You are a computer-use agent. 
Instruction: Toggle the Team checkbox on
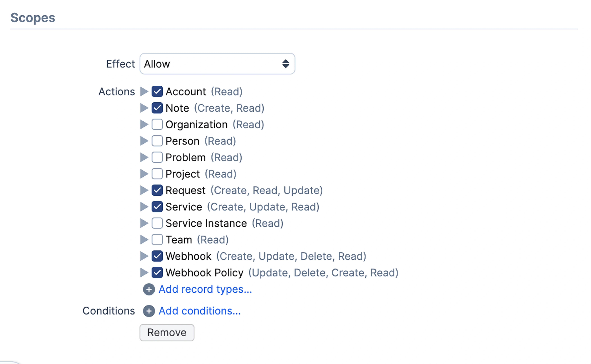click(157, 239)
